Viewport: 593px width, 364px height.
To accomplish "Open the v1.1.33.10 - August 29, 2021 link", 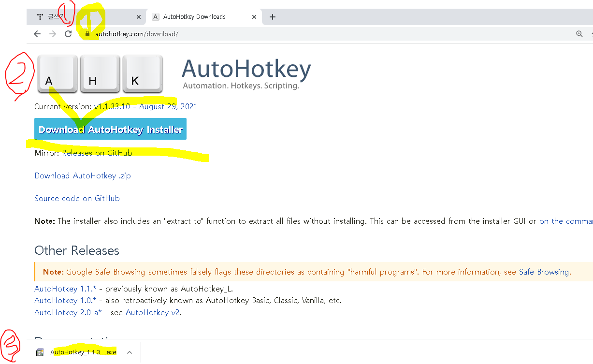I will pos(145,106).
